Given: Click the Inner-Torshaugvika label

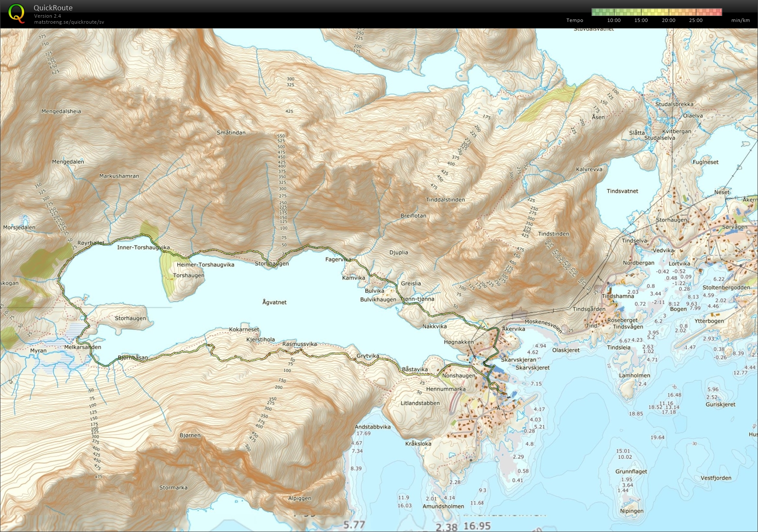Looking at the screenshot, I should pos(143,247).
